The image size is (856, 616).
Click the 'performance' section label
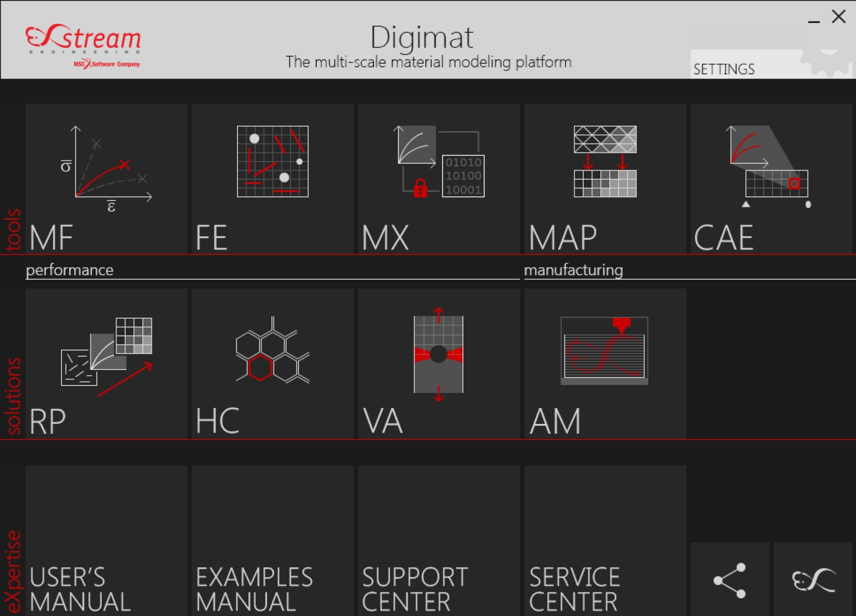pos(70,270)
